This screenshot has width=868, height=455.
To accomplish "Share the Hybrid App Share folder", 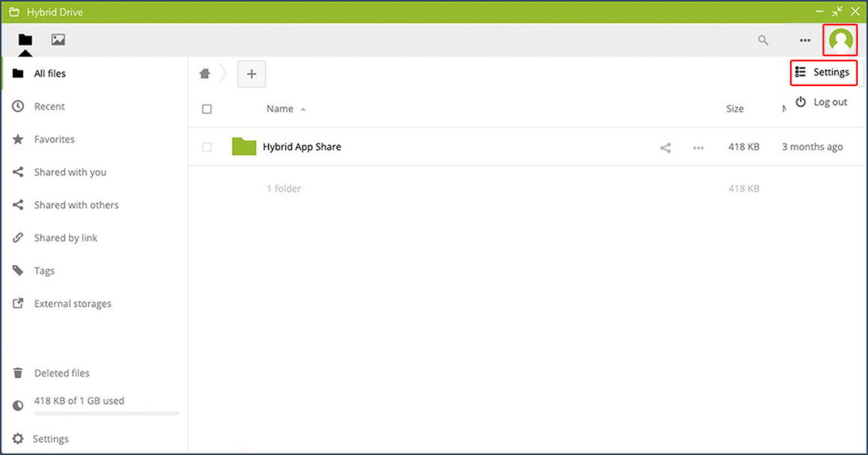I will (665, 147).
